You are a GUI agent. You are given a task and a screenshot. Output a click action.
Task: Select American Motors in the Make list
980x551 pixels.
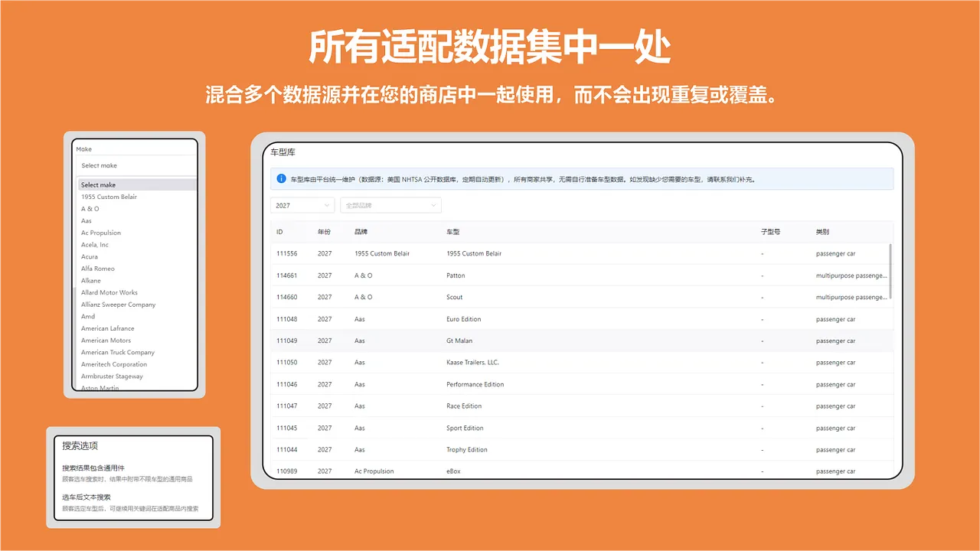(x=106, y=341)
